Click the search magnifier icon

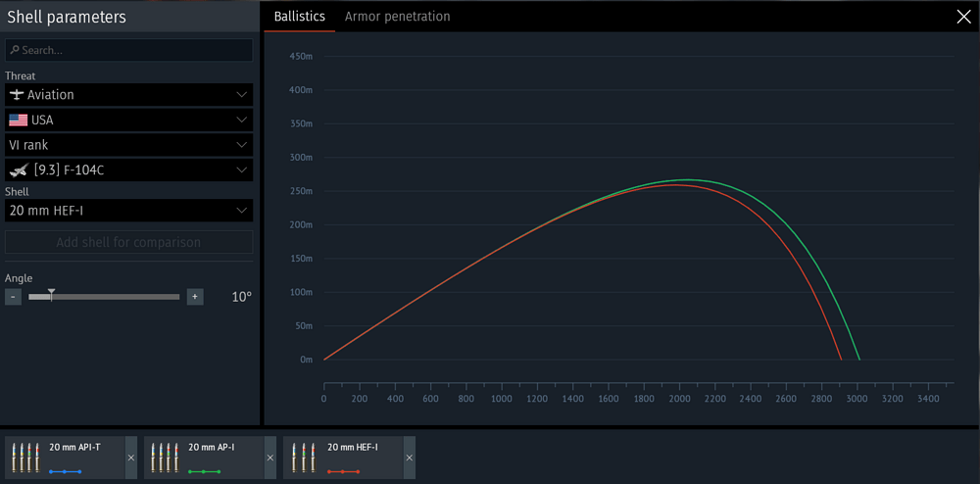[15, 50]
